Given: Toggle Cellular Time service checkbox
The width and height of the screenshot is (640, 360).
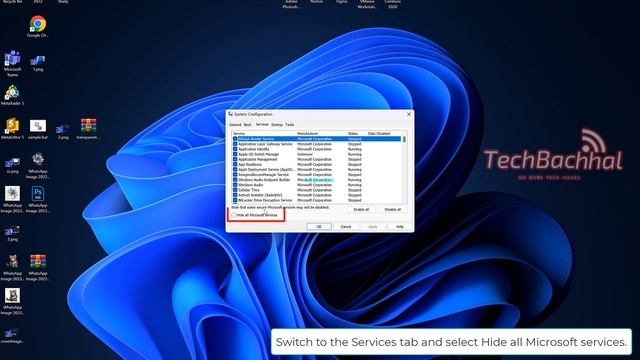Looking at the screenshot, I should tap(235, 190).
